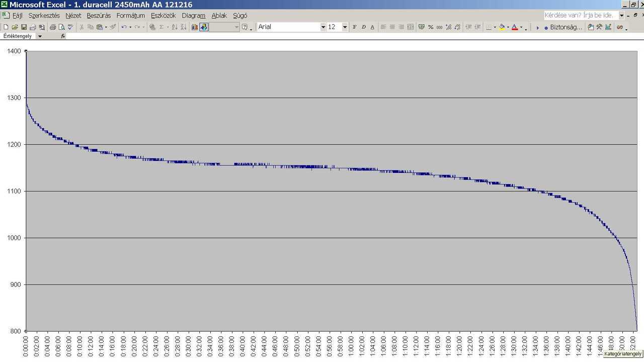Open the Eszközök menu
The width and height of the screenshot is (644, 362).
click(x=164, y=16)
